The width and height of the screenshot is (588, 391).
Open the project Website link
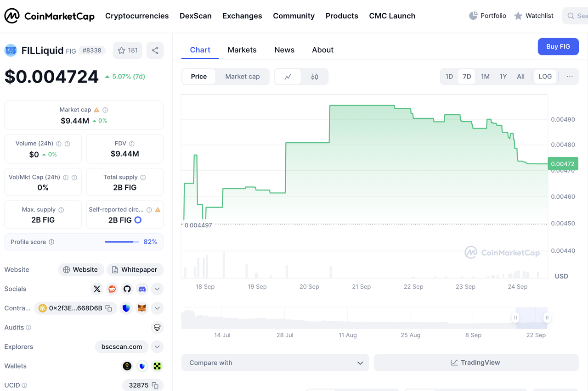(x=81, y=270)
